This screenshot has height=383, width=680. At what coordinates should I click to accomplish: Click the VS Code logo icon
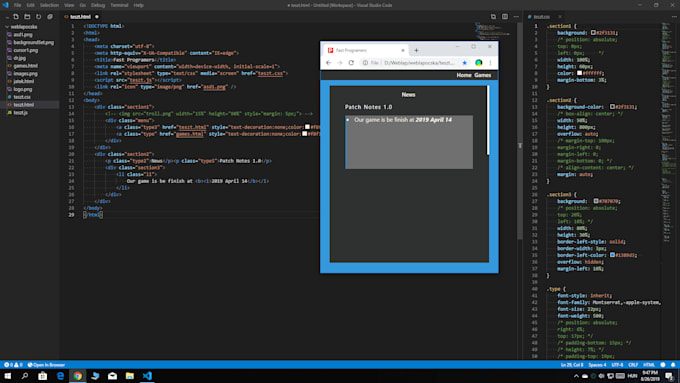tap(5, 5)
